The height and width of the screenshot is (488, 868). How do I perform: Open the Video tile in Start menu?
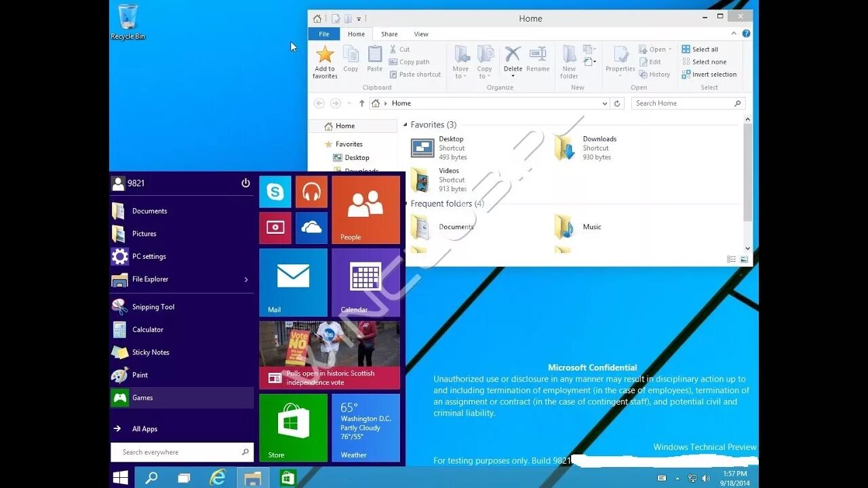point(275,228)
